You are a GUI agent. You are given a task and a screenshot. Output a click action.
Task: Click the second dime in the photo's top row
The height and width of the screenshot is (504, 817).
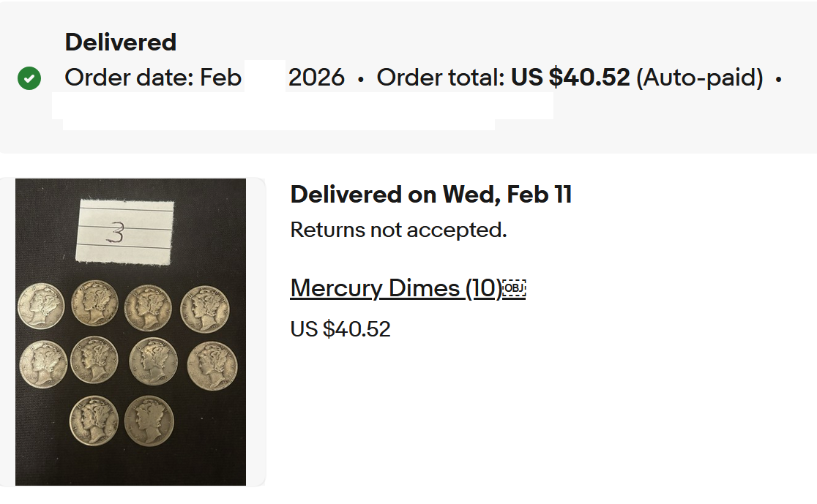[94, 304]
